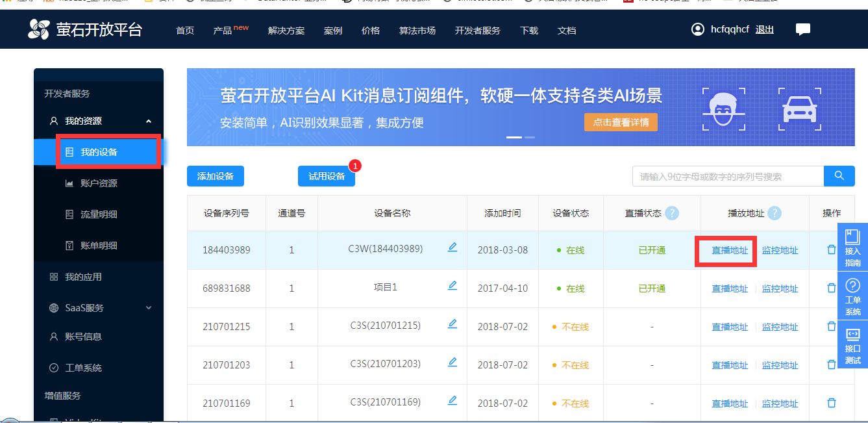Open 监控地址 link for device 184403989
Viewport: 868px width, 423px height.
pyautogui.click(x=780, y=251)
